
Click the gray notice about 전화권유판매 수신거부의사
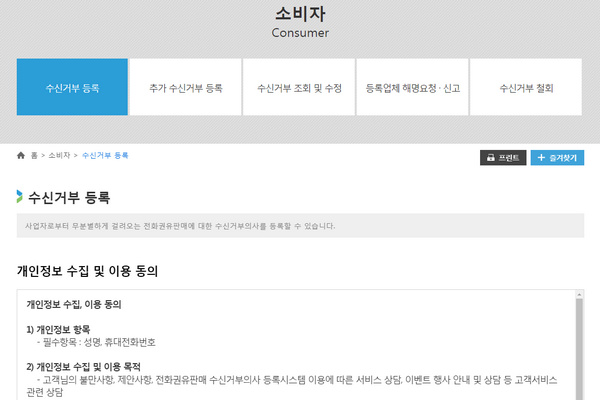[300, 226]
